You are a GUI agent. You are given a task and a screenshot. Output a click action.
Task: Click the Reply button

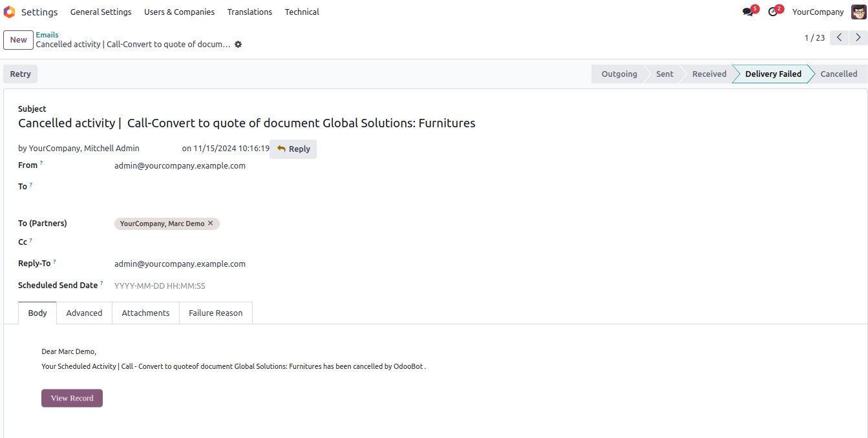293,149
